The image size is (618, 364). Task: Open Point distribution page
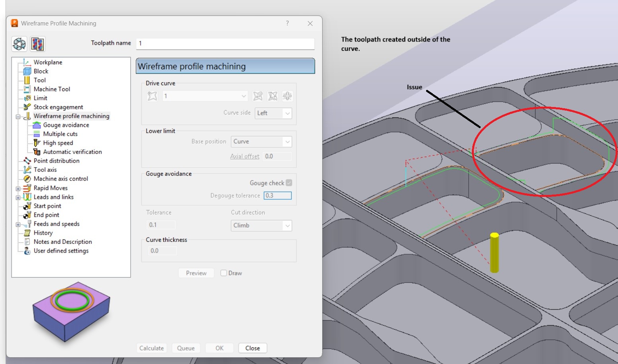point(57,161)
